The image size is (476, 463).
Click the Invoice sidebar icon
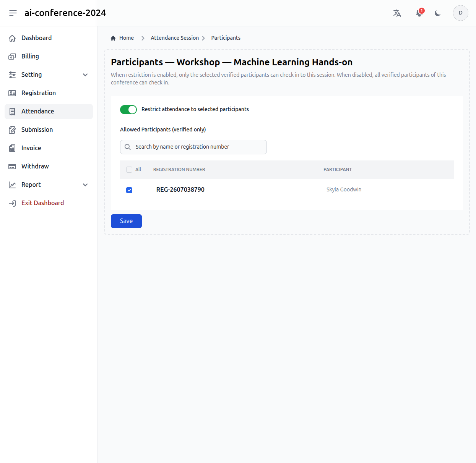click(x=12, y=148)
